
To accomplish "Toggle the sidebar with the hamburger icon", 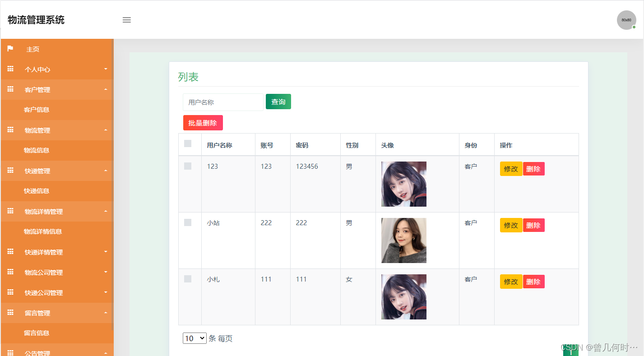I will click(x=127, y=20).
